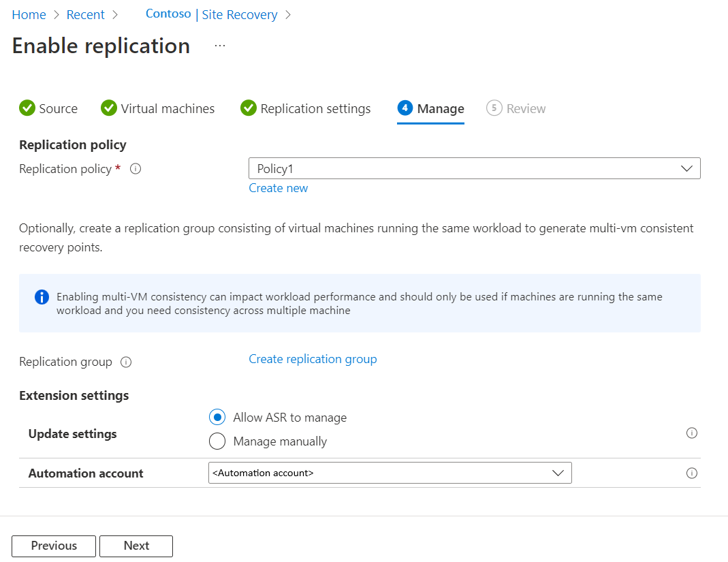Switch to the Review step
The width and height of the screenshot is (728, 562).
(x=516, y=108)
